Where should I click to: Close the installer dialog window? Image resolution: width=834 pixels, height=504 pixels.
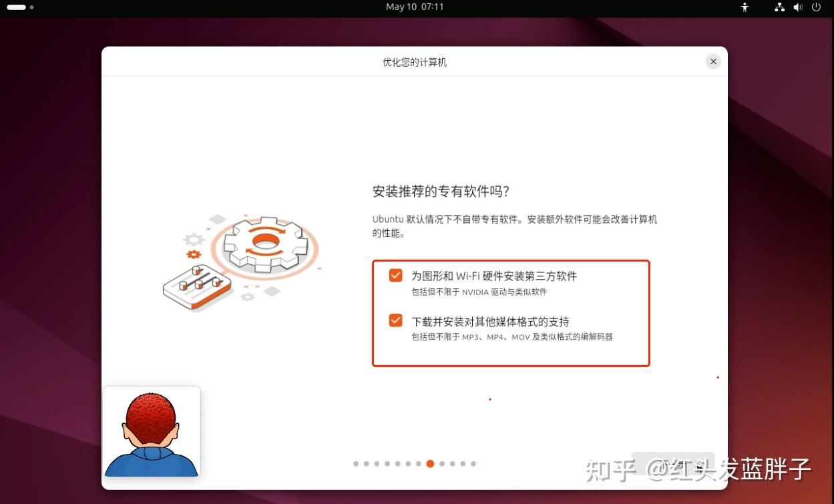(x=713, y=61)
